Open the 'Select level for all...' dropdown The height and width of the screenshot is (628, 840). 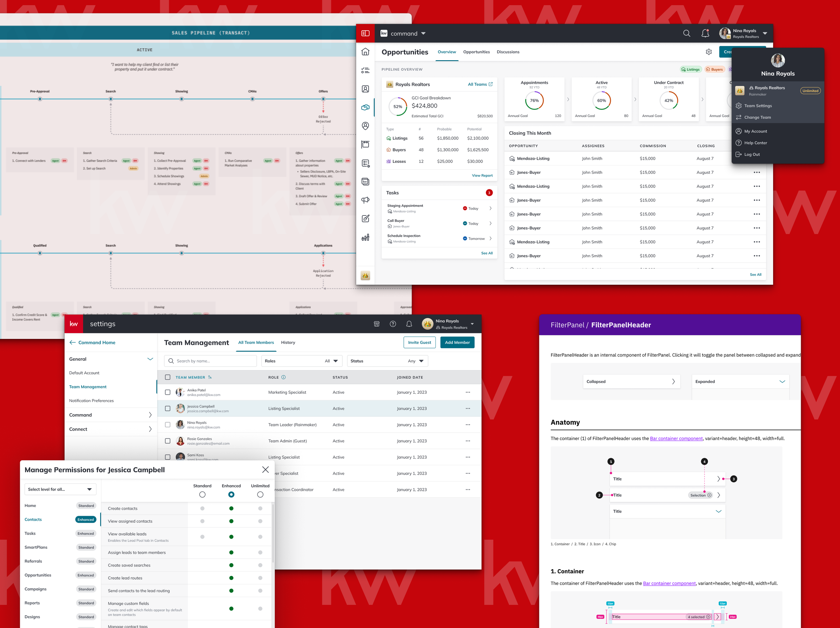click(60, 489)
